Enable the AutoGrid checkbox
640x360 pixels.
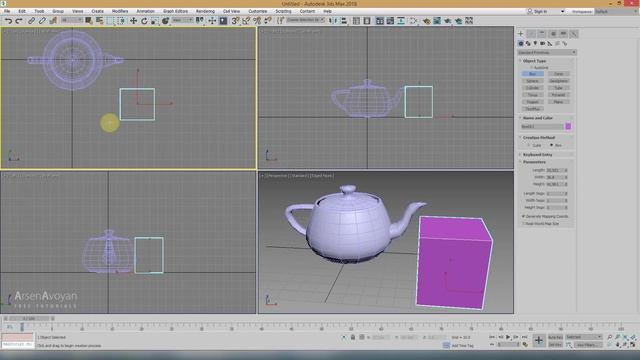point(532,67)
